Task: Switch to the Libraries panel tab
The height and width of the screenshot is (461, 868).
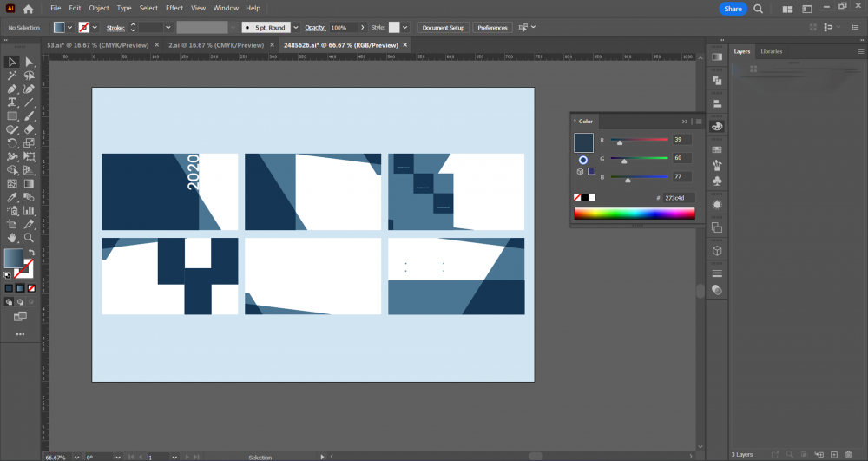Action: click(x=771, y=51)
